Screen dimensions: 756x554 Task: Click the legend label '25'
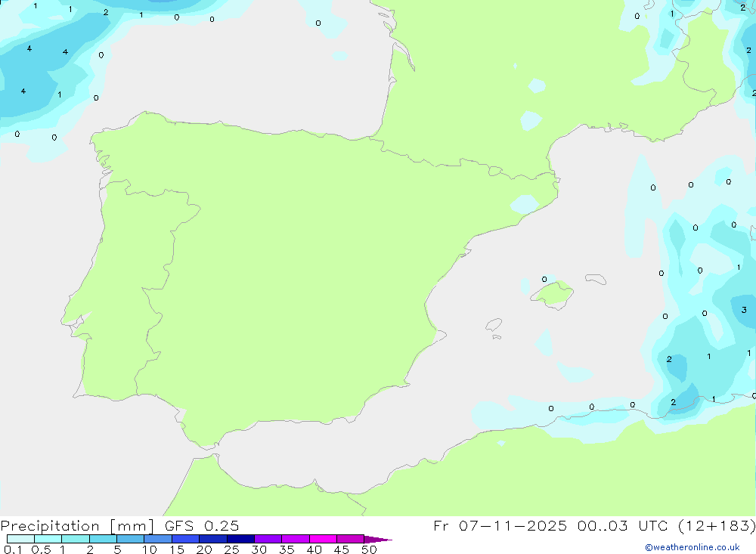tap(232, 549)
